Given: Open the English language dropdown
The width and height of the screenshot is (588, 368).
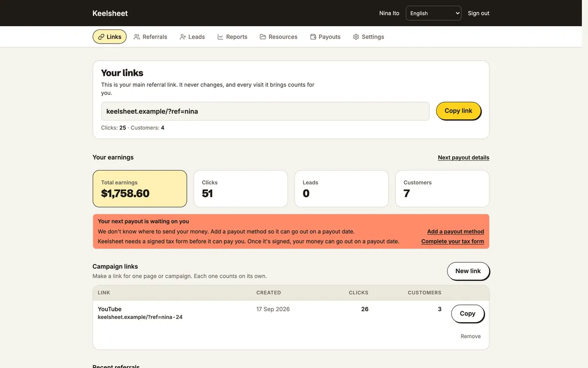Looking at the screenshot, I should [x=433, y=13].
